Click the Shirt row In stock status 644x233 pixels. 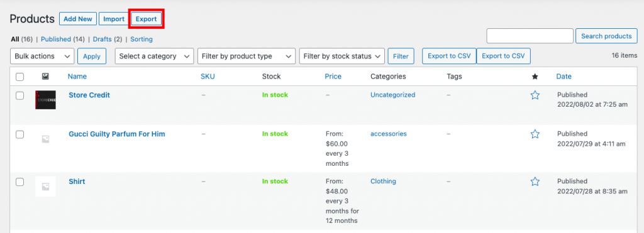point(275,182)
